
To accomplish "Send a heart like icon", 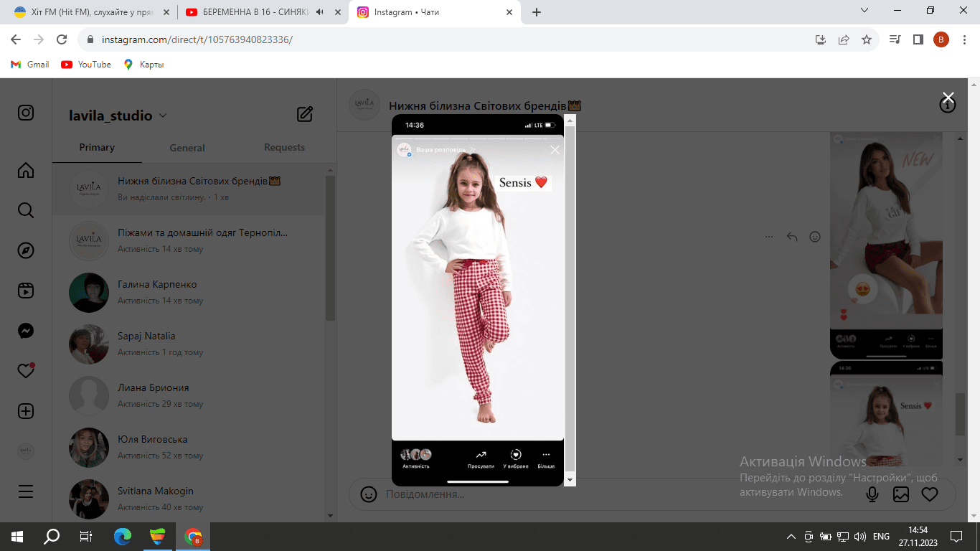I will tap(930, 494).
